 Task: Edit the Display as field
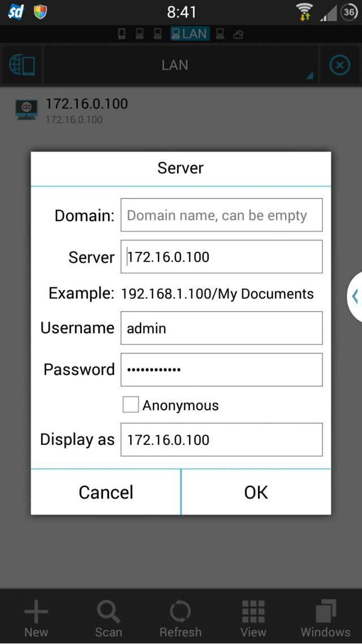tap(222, 440)
